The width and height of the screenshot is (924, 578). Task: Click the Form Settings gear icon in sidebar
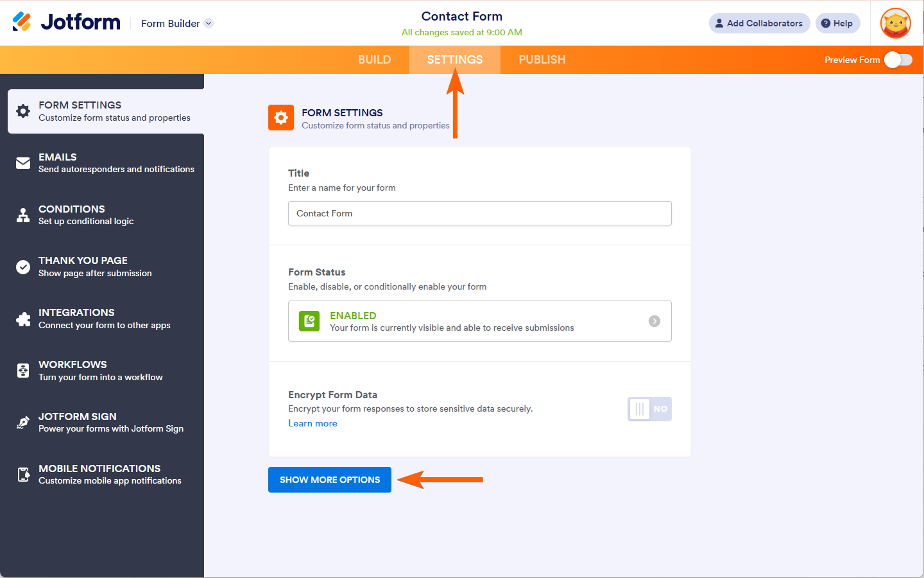pos(23,111)
